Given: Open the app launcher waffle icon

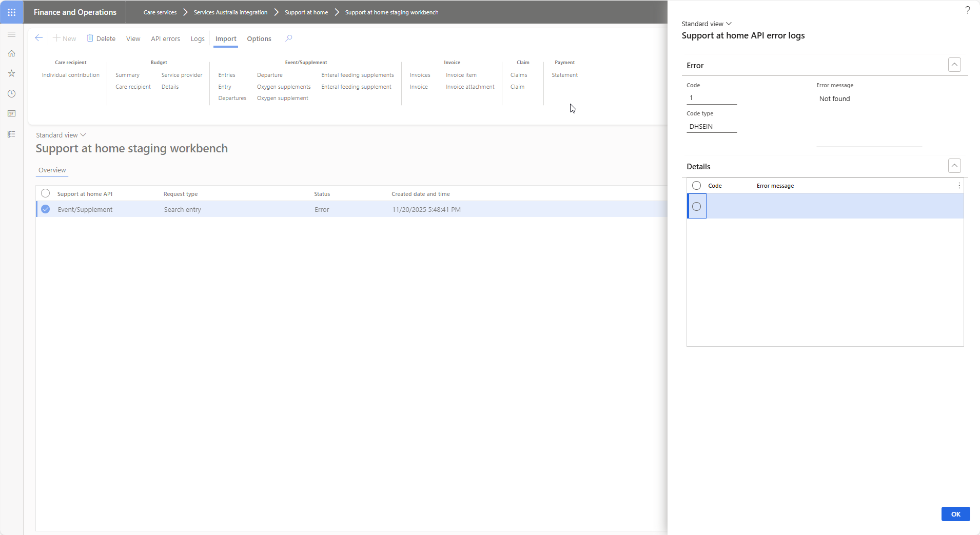Looking at the screenshot, I should coord(11,12).
